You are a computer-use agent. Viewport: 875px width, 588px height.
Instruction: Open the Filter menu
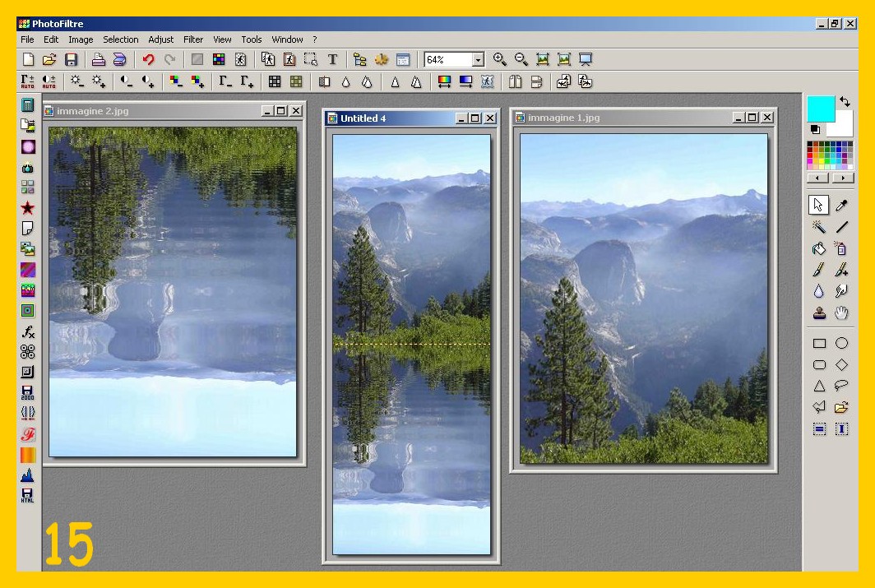pyautogui.click(x=193, y=39)
